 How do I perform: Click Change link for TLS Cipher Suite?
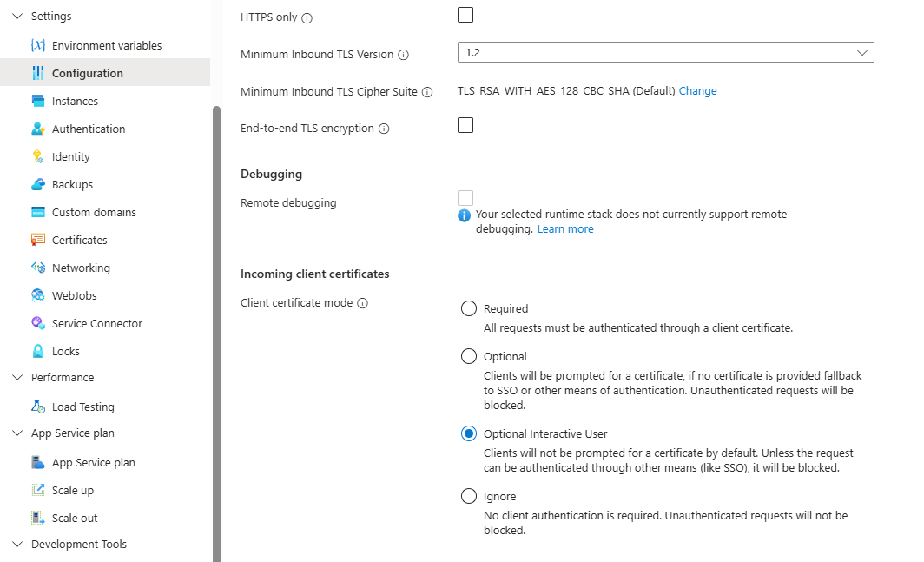click(x=697, y=91)
